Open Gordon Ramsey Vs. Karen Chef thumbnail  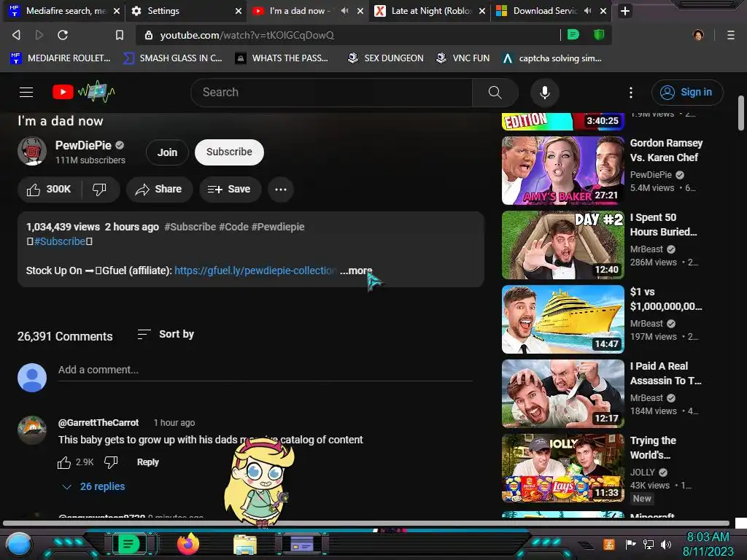pos(562,171)
